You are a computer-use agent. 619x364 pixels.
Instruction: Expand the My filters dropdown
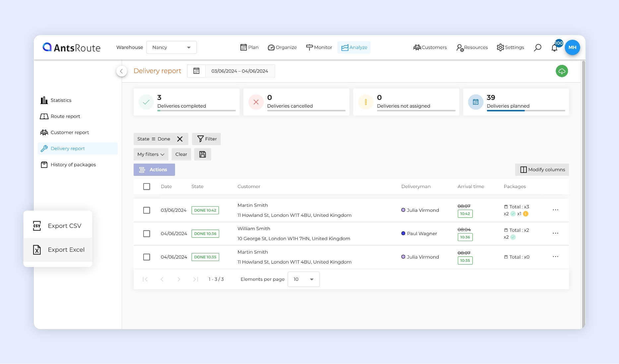click(151, 154)
